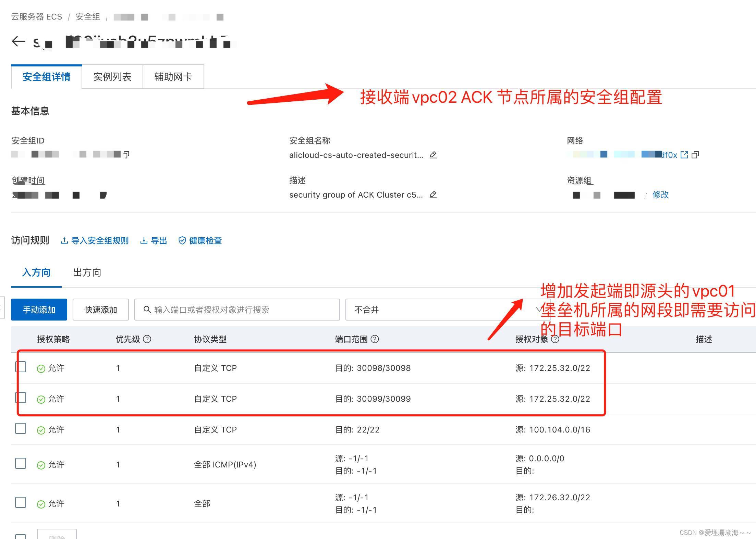756x539 pixels.
Task: Select checkbox for port 22/22 rule
Action: pyautogui.click(x=21, y=428)
